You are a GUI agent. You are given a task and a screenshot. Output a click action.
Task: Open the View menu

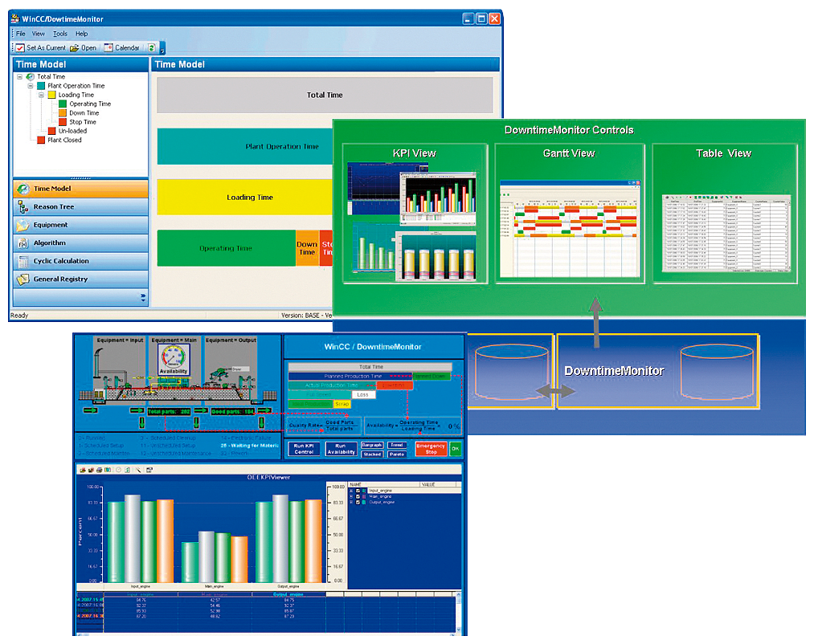click(39, 34)
